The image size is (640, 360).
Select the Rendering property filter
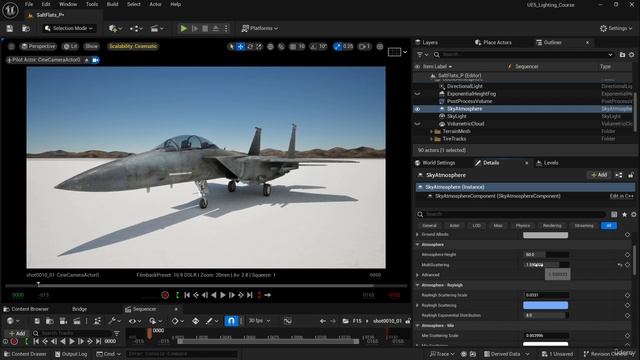tap(552, 226)
